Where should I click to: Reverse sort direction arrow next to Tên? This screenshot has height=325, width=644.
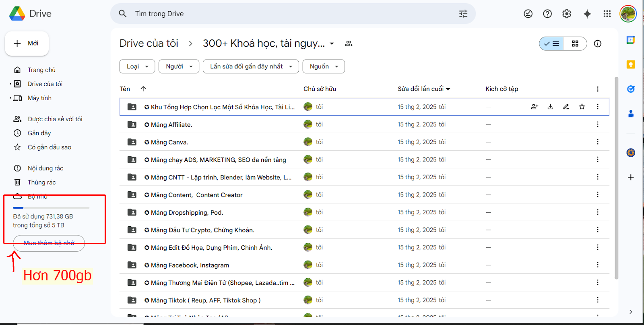point(143,89)
